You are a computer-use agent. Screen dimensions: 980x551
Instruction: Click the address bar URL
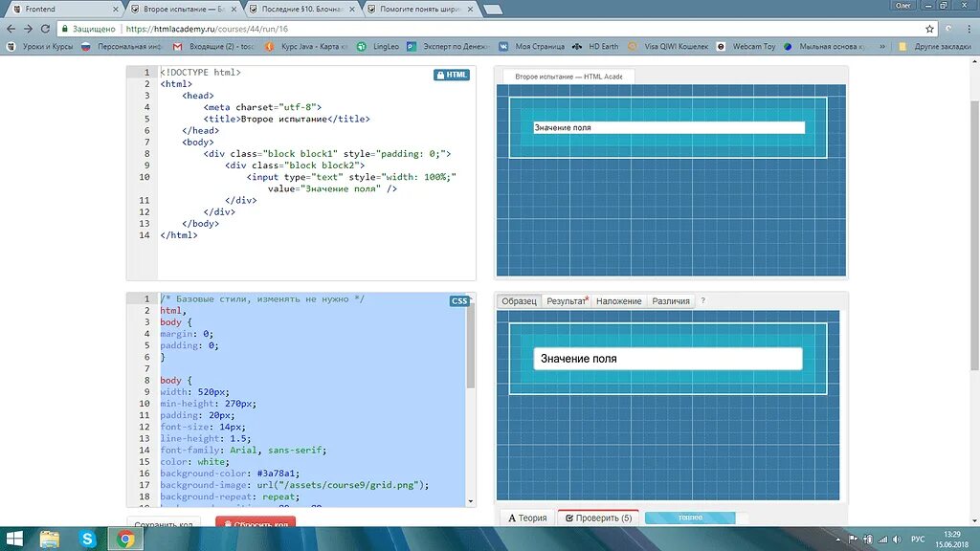tap(207, 29)
